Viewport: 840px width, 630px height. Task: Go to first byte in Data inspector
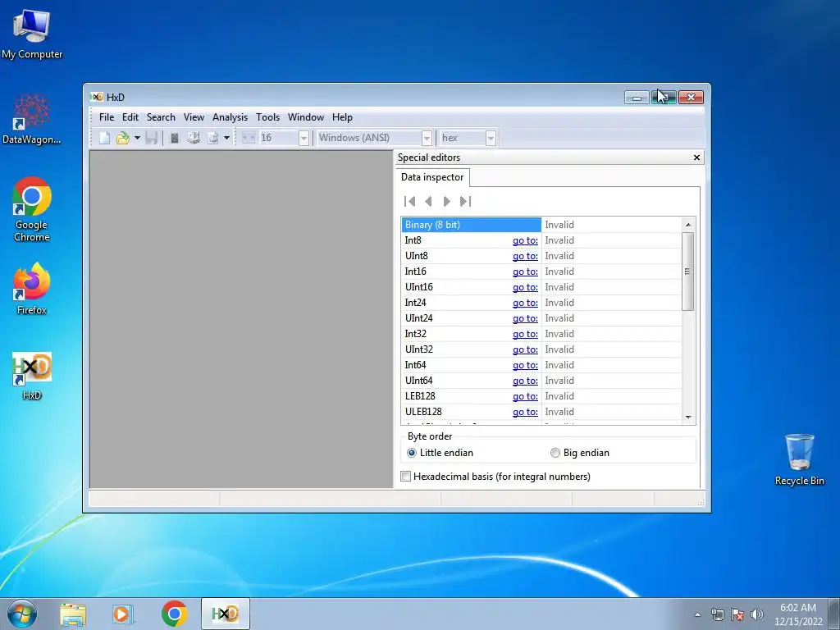point(410,202)
